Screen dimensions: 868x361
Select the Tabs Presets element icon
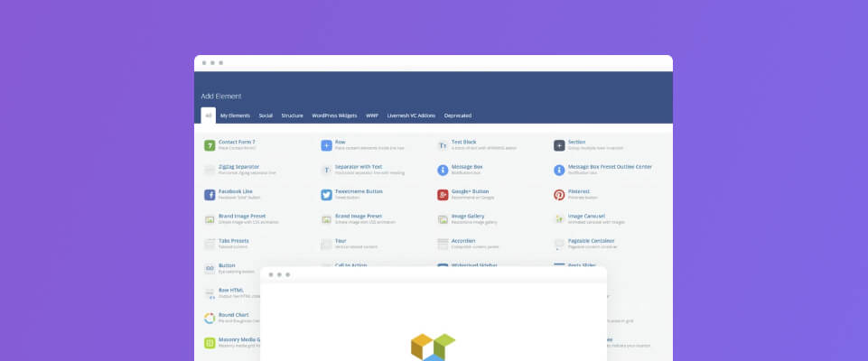pyautogui.click(x=210, y=244)
